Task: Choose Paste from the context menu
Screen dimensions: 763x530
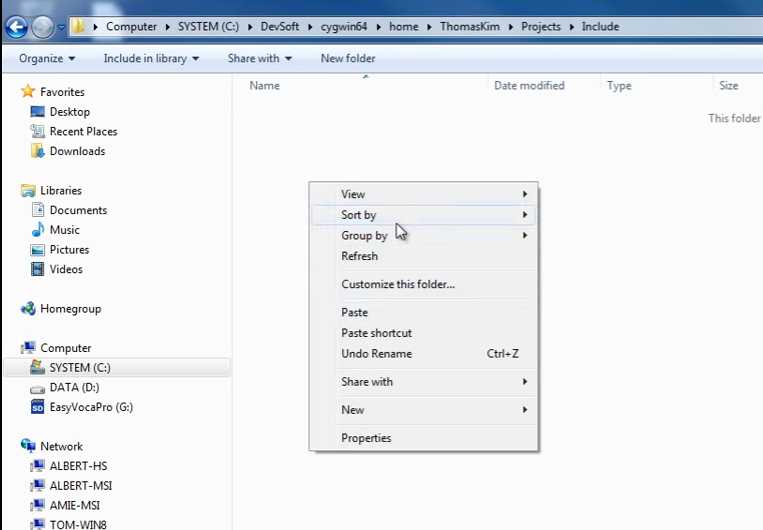Action: (x=423, y=312)
